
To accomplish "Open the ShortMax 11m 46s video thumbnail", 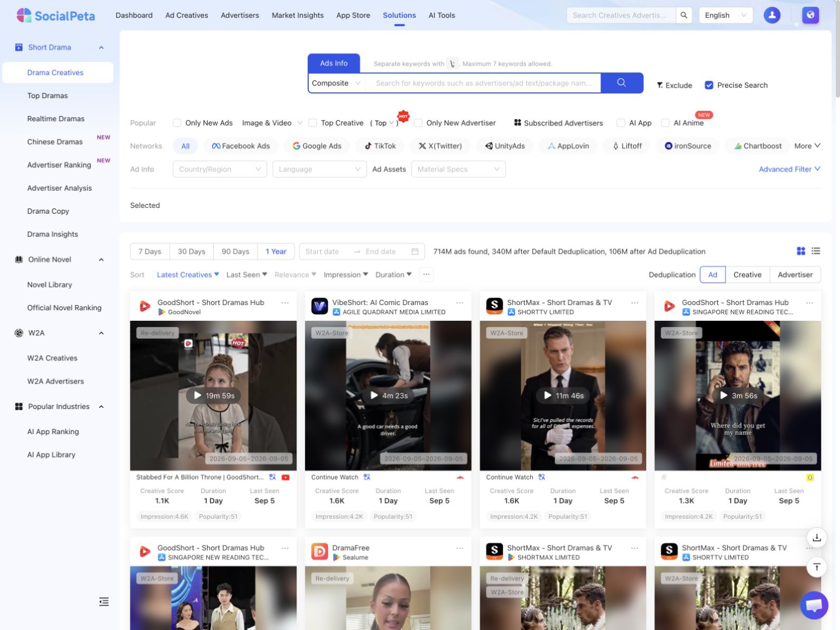I will 563,396.
